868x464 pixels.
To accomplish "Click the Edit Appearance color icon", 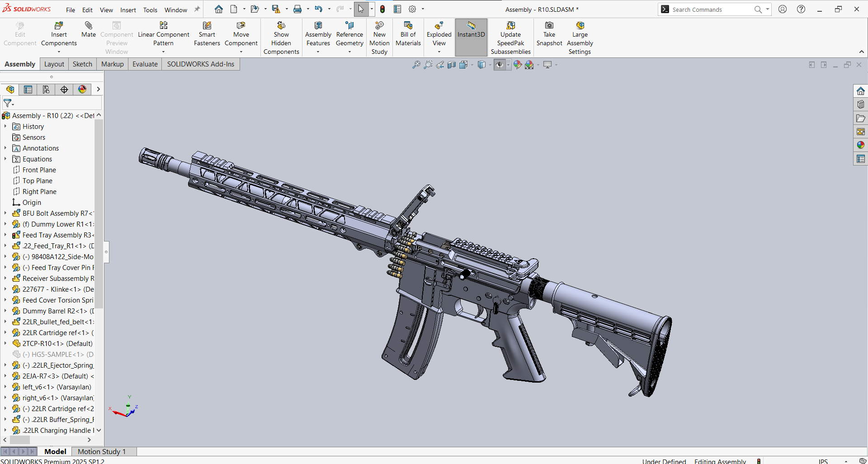I will pyautogui.click(x=517, y=65).
